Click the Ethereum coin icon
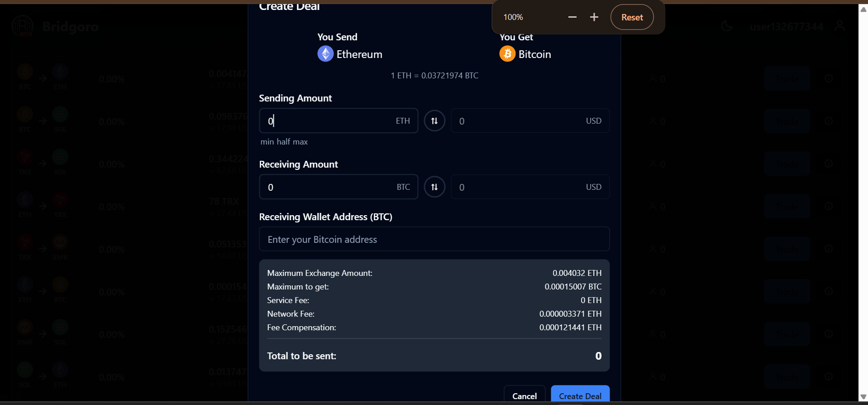 pyautogui.click(x=325, y=54)
